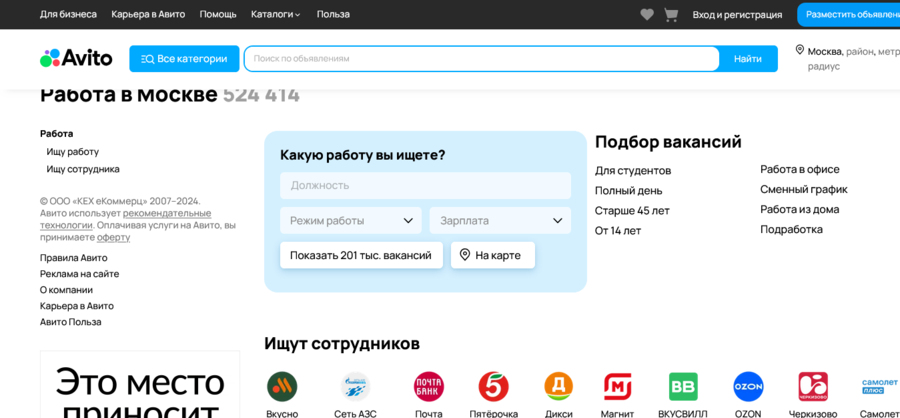900x418 pixels.
Task: Open the Режим работы dropdown
Action: click(351, 220)
